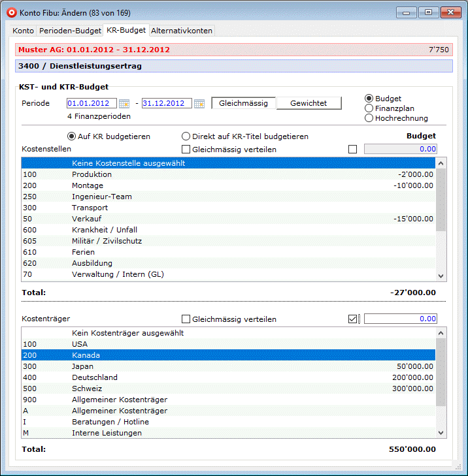This screenshot has height=476, width=468.
Task: Choose the Hochrechnung radio option
Action: pyautogui.click(x=369, y=118)
